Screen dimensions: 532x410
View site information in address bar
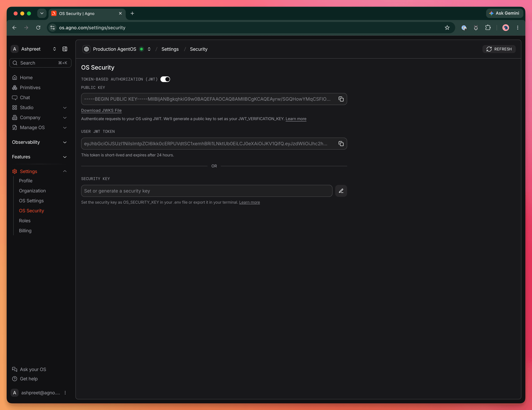click(52, 28)
